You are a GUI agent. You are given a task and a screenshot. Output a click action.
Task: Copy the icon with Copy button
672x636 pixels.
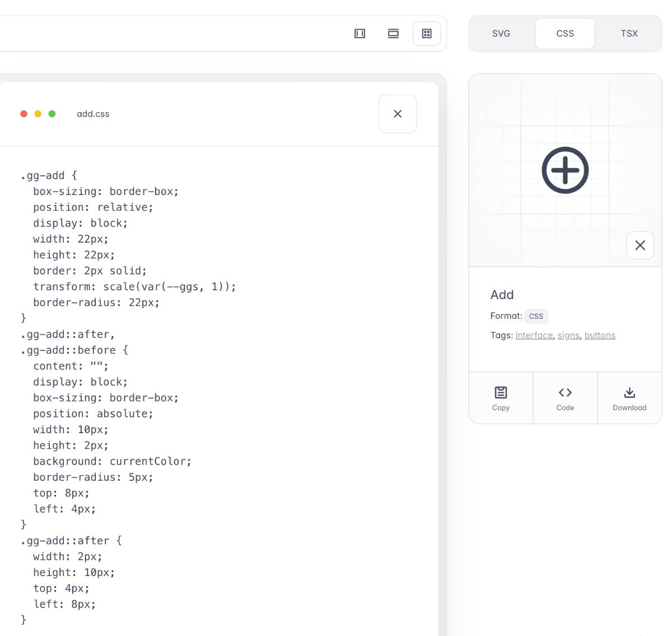pos(501,398)
